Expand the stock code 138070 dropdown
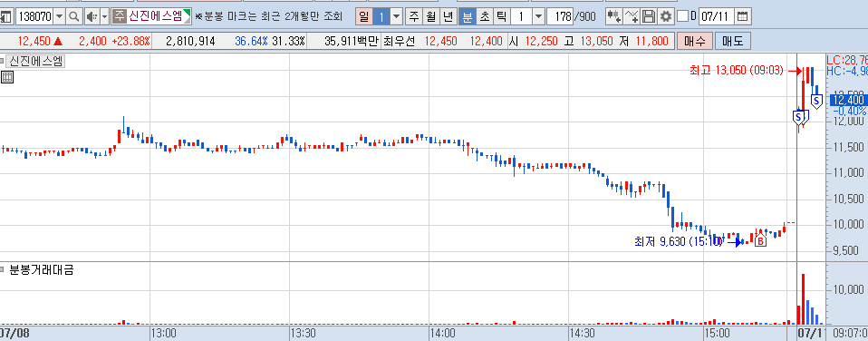868x341 pixels. [x=59, y=16]
